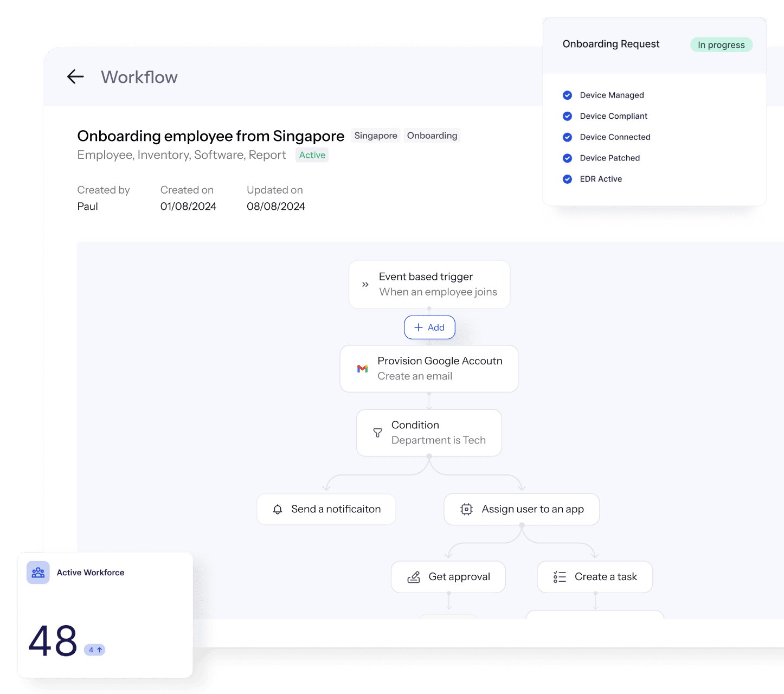Select the Singapore tag
Image resolution: width=784 pixels, height=694 pixels.
[x=376, y=136]
